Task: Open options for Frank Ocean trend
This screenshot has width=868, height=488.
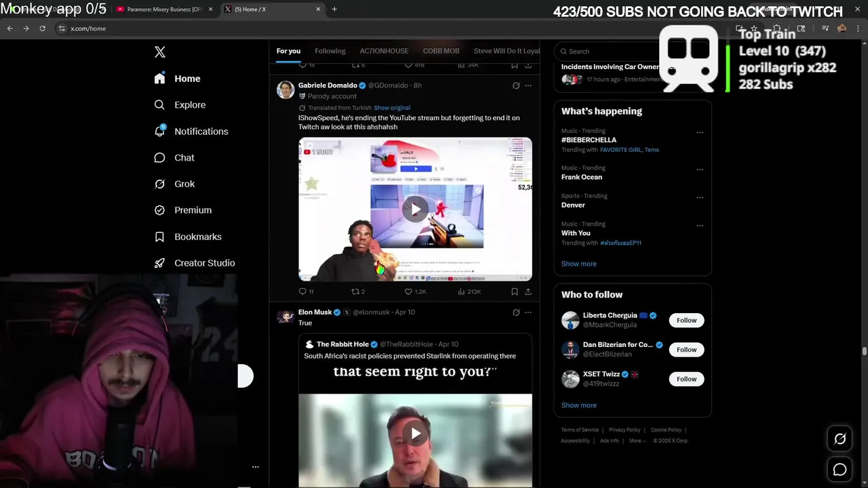Action: click(700, 169)
